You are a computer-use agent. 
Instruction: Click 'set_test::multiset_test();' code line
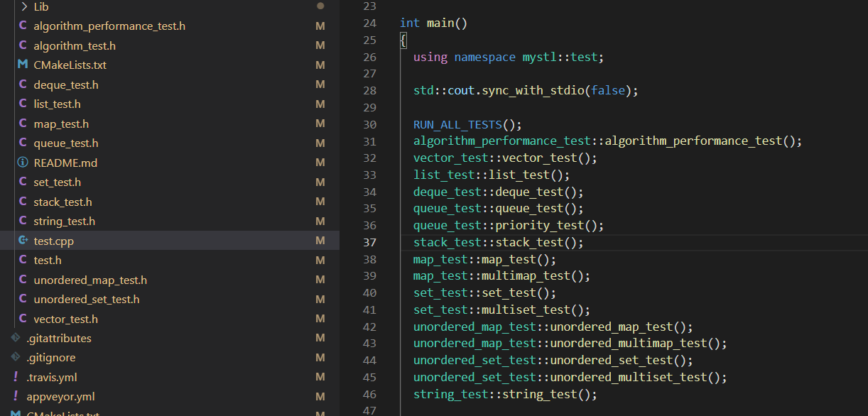501,310
